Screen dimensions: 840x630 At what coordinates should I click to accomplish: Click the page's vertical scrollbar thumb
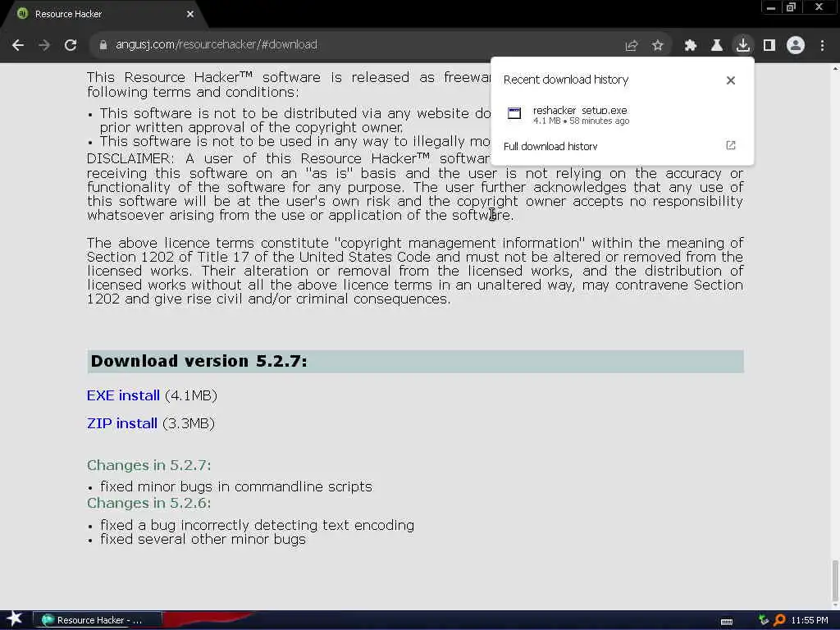835,582
